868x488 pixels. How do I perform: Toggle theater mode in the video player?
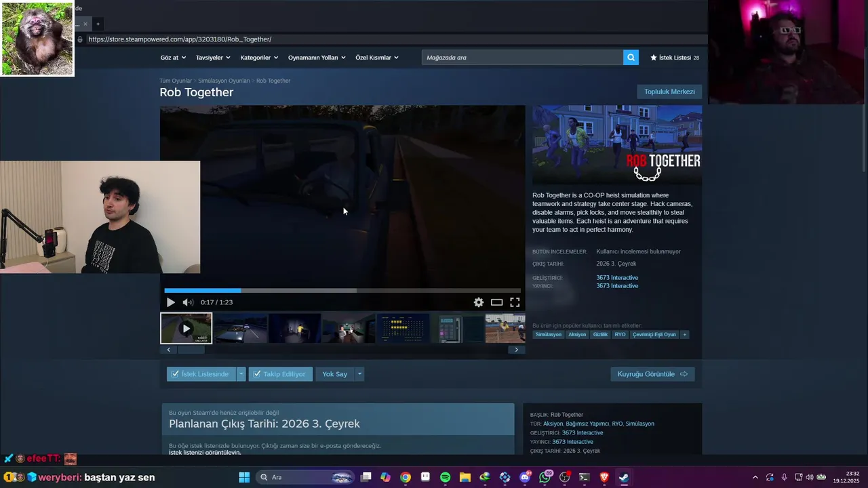click(497, 302)
